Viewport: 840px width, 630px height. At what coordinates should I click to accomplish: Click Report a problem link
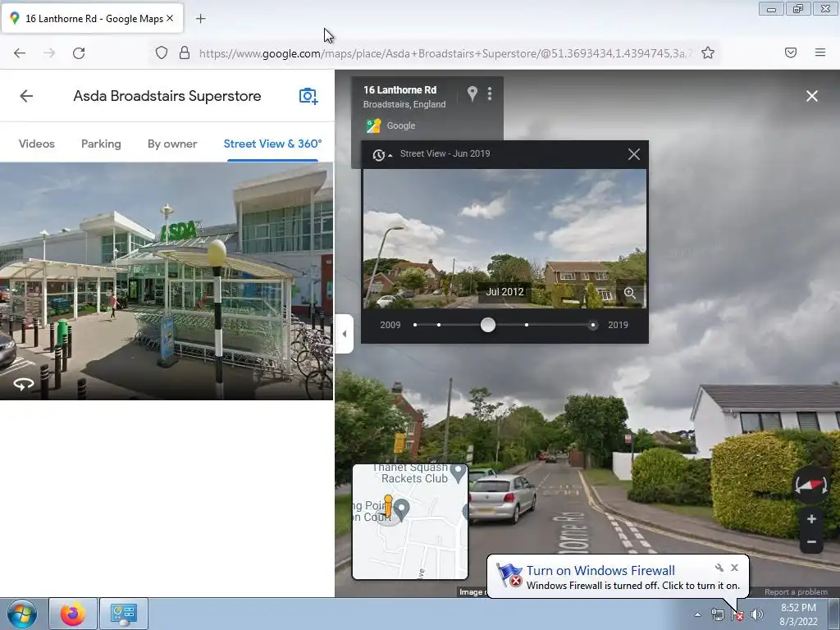(x=796, y=592)
